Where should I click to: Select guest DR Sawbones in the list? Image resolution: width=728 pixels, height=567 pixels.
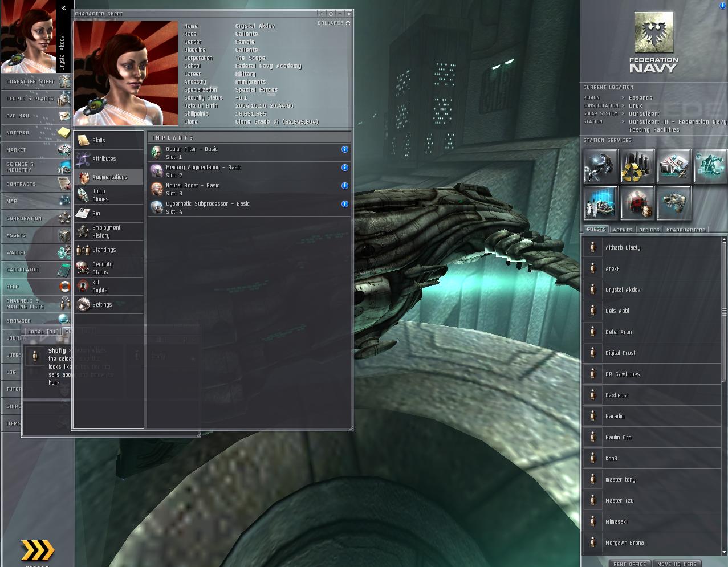tap(652, 374)
